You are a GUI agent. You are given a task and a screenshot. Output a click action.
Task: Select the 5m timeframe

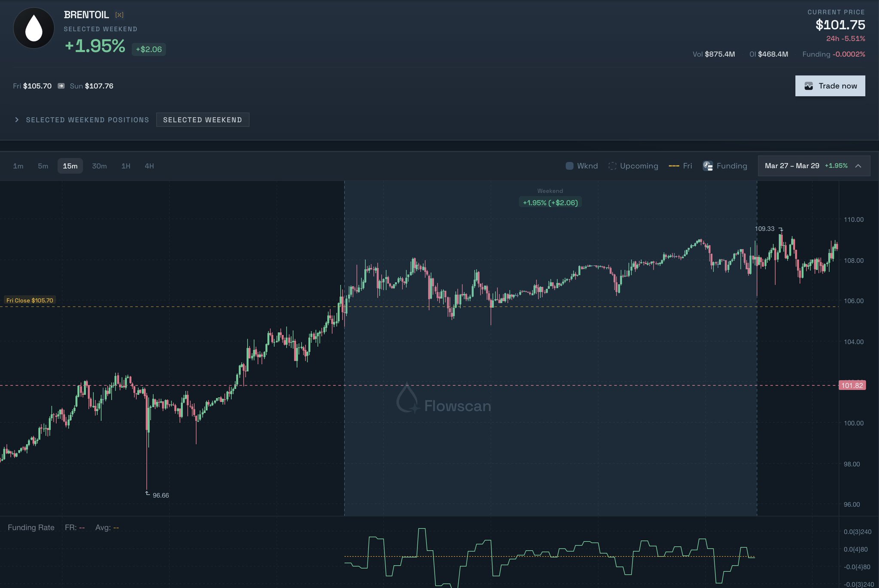point(43,166)
